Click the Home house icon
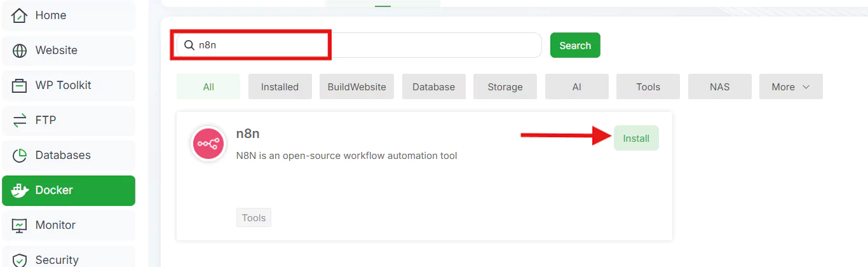 [x=20, y=15]
